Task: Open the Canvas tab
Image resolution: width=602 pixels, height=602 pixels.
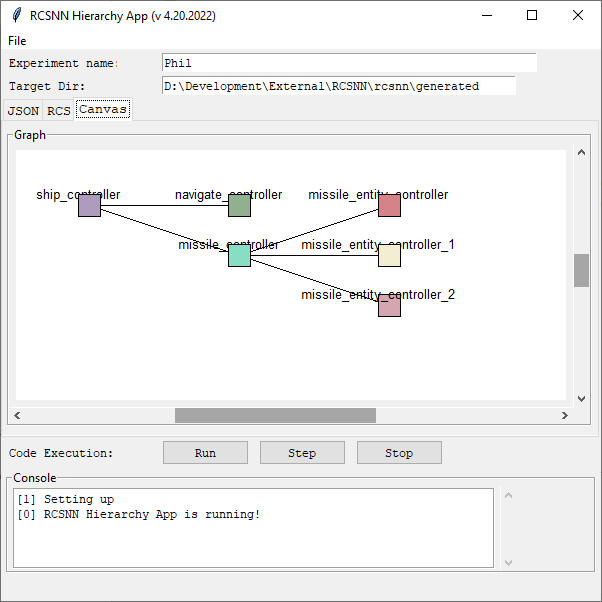Action: (103, 109)
